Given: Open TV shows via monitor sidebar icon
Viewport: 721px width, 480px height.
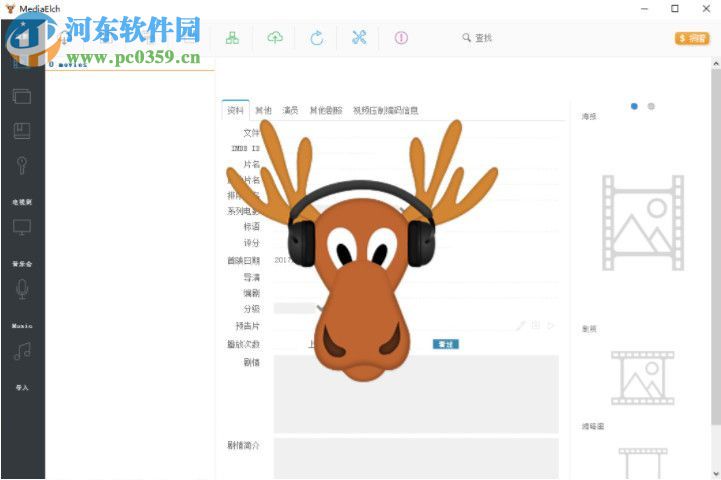Looking at the screenshot, I should click(x=22, y=227).
